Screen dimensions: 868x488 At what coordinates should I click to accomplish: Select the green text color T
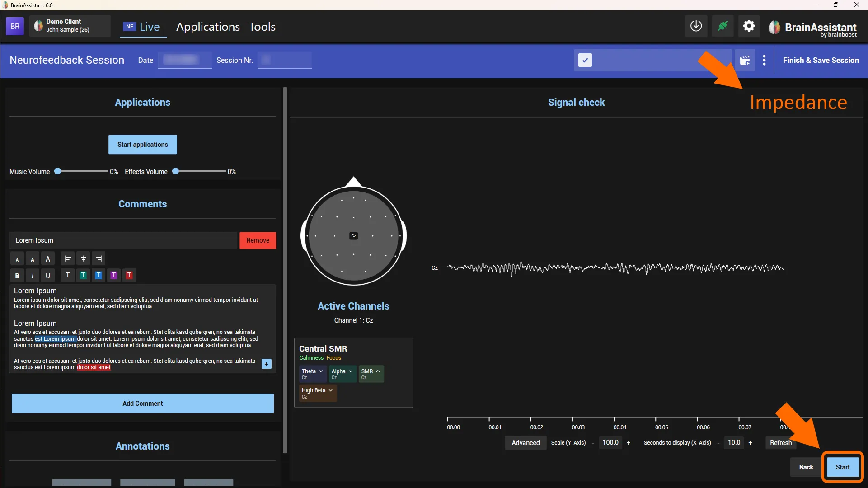pyautogui.click(x=83, y=275)
